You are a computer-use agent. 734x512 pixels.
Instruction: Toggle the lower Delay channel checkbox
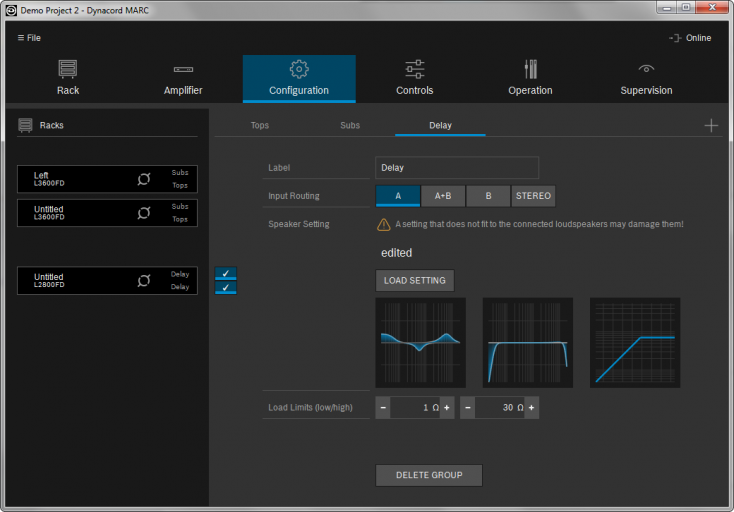coord(226,287)
